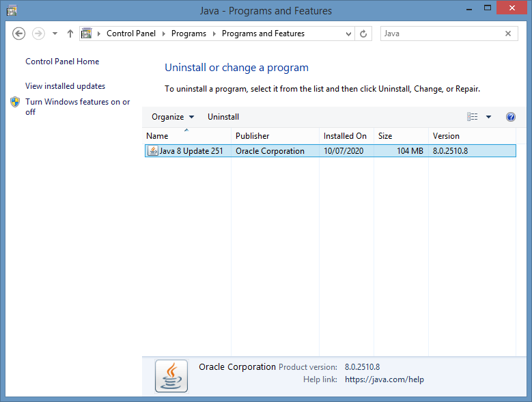The height and width of the screenshot is (402, 532).
Task: Minimize the Programs and Features window
Action: [x=469, y=9]
